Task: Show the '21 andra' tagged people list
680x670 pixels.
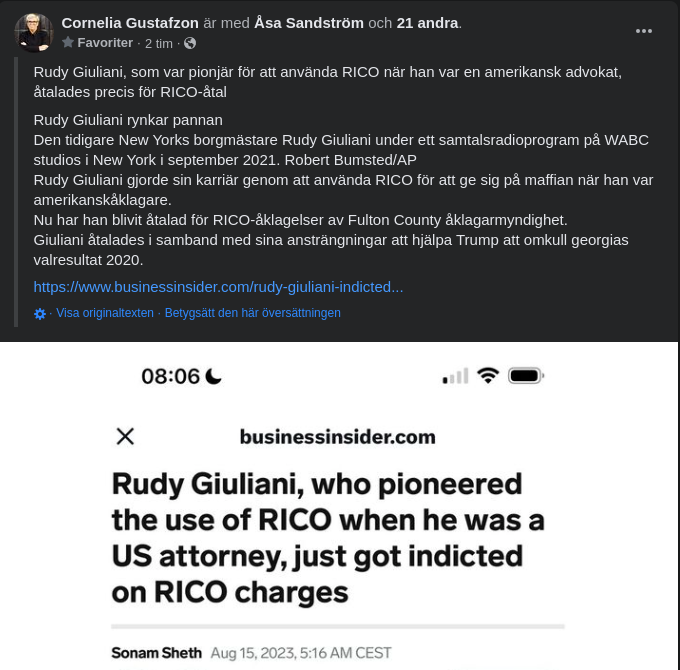Action: (427, 22)
